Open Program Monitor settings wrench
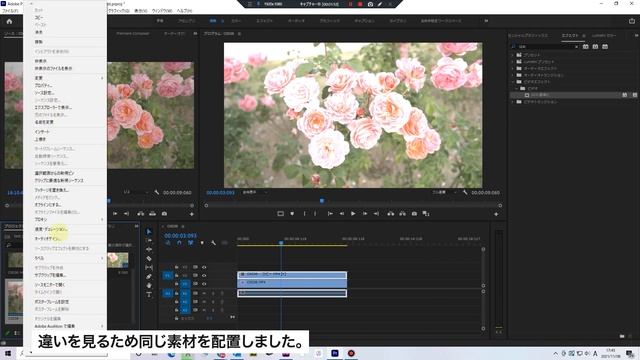Viewport: 640px width, 360px height. [x=465, y=192]
